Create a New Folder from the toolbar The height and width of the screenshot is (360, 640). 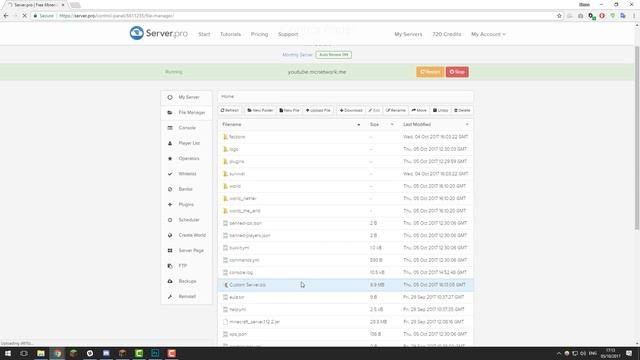[x=260, y=110]
